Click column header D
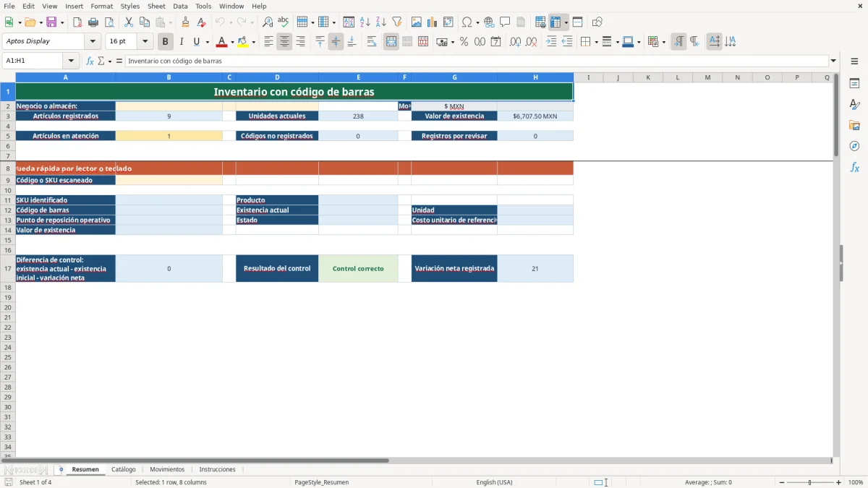Image resolution: width=868 pixels, height=488 pixels. tap(277, 77)
